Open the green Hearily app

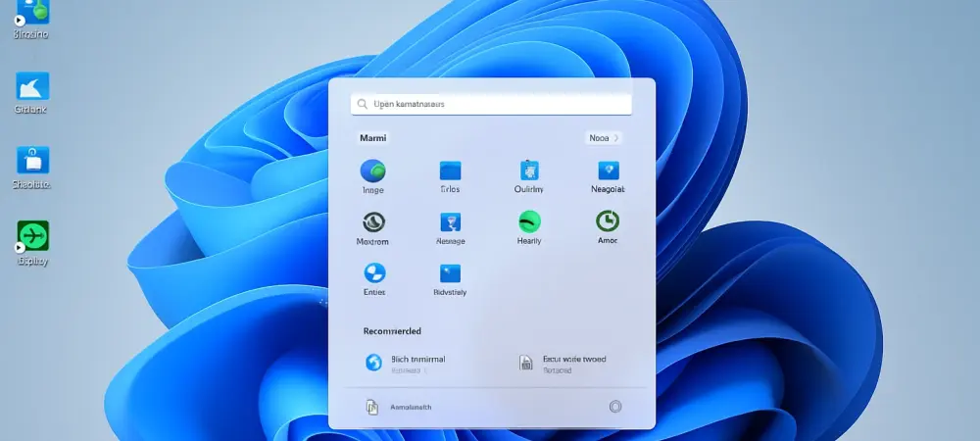(x=529, y=222)
